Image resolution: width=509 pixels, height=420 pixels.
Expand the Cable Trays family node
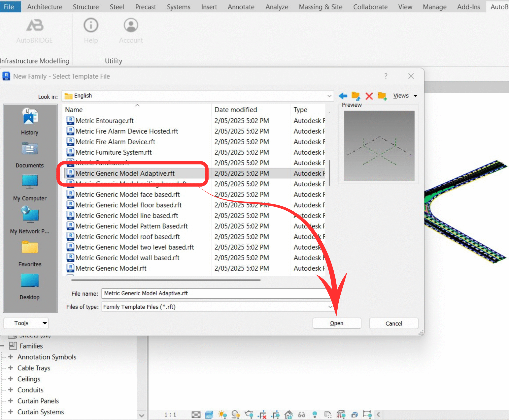click(10, 368)
